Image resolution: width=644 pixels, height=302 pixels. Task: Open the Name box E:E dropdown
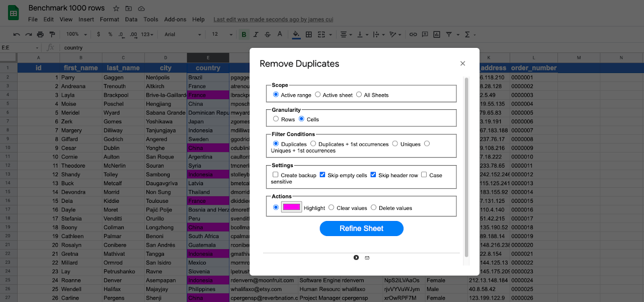point(37,48)
